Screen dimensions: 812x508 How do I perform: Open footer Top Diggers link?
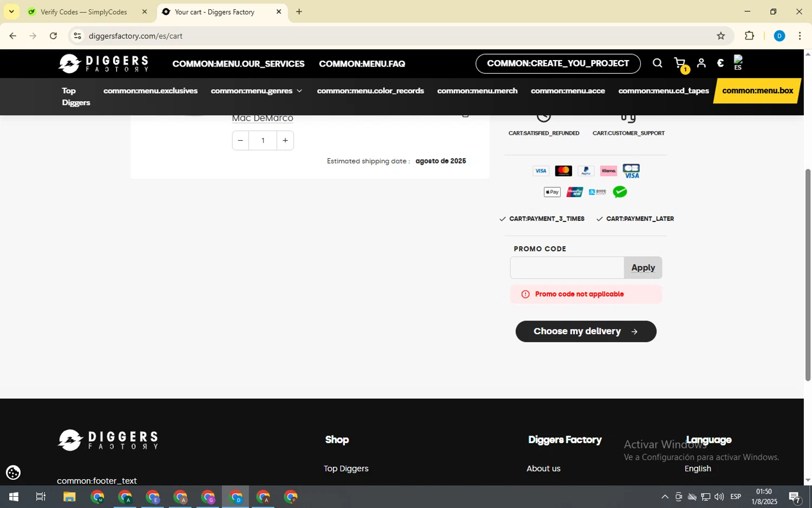pos(346,468)
